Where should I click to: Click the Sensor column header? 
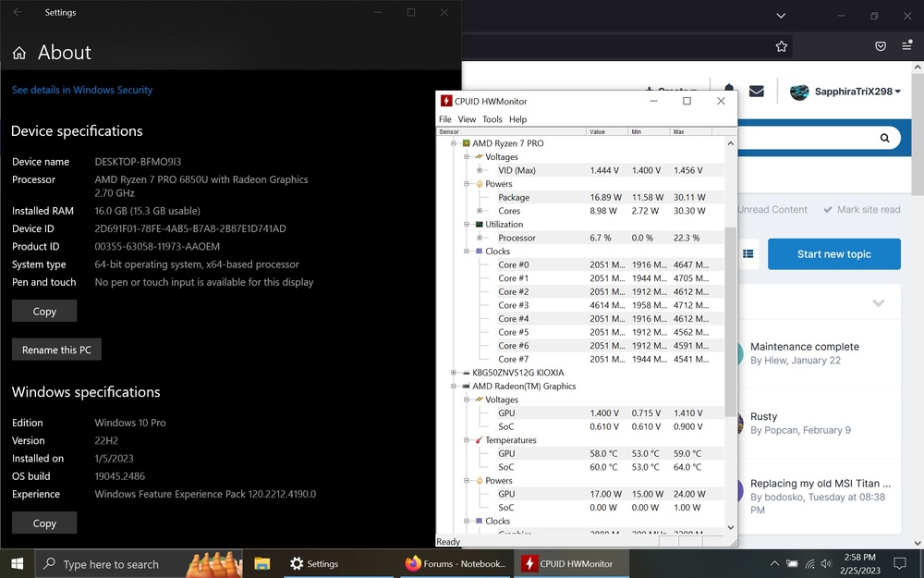pyautogui.click(x=511, y=131)
